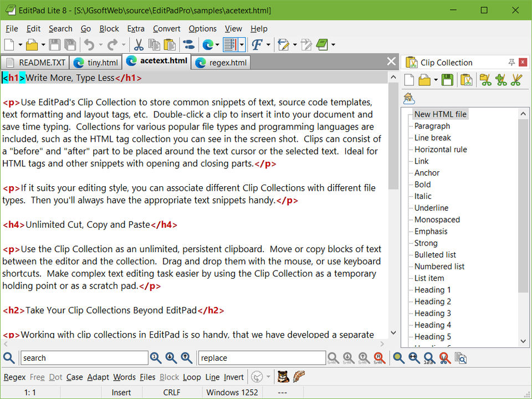Image resolution: width=532 pixels, height=399 pixels.
Task: Open Clip Collection folder dropdown arrow
Action: (436, 80)
